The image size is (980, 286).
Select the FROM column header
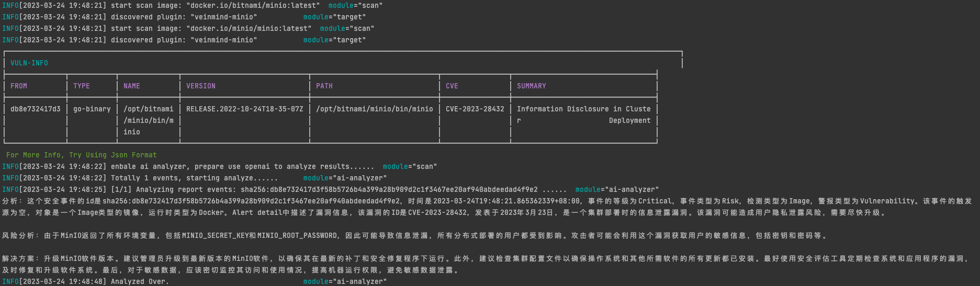[19, 86]
